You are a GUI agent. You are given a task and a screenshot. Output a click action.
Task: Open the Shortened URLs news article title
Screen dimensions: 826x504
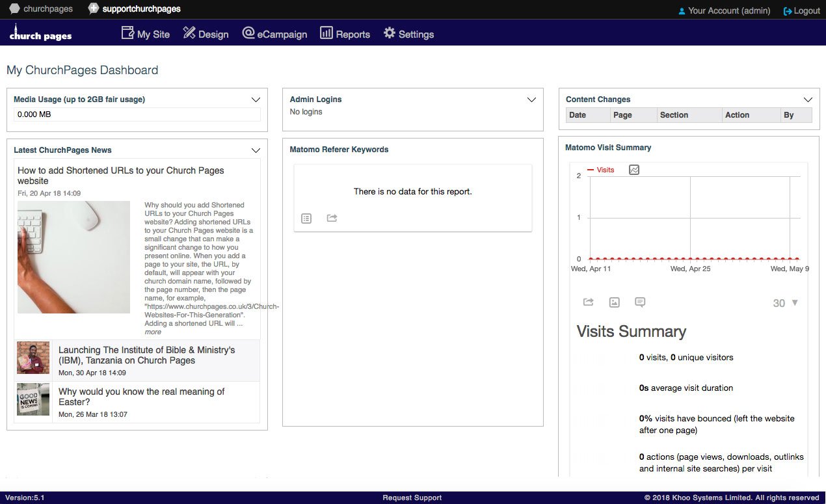coord(121,176)
